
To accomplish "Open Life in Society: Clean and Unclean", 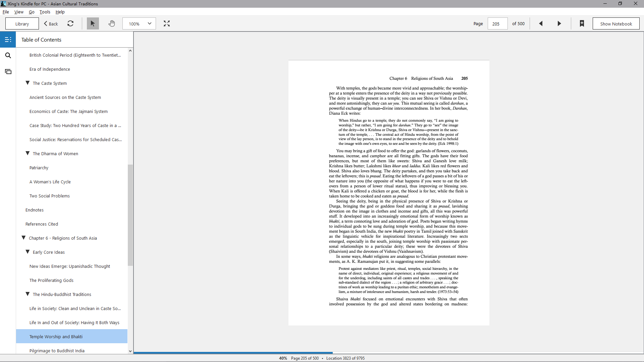I will click(x=75, y=308).
